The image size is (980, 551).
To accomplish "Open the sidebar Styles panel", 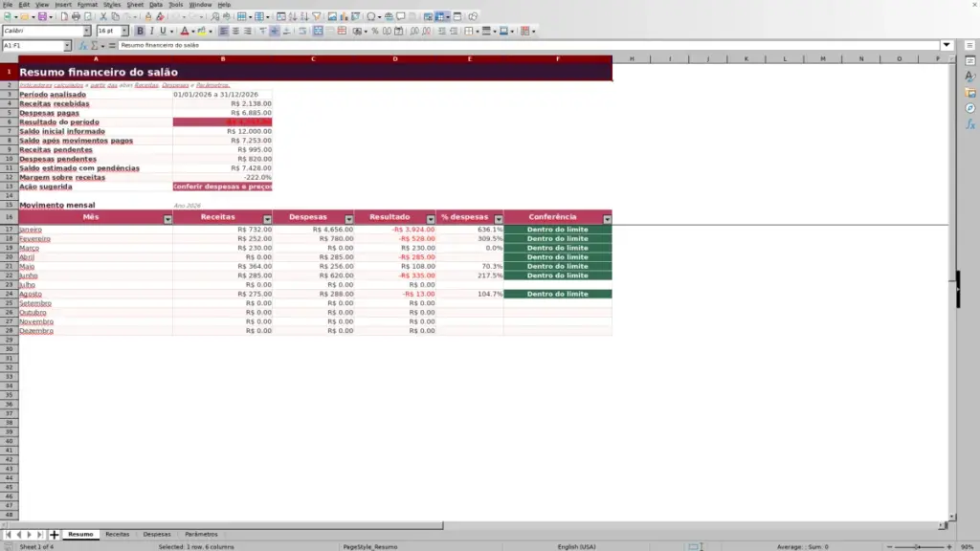I will (x=970, y=77).
